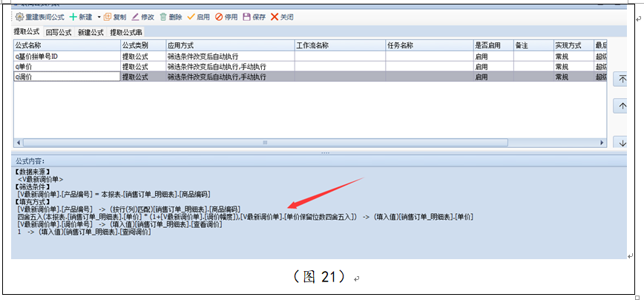Disable formula using 停用 icon
Screen dimensions: 644x300
(x=219, y=16)
